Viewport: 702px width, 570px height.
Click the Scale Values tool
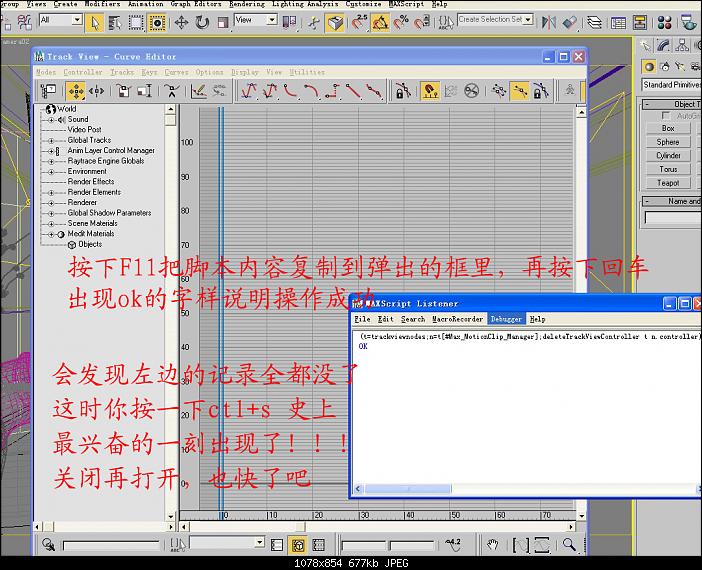144,91
